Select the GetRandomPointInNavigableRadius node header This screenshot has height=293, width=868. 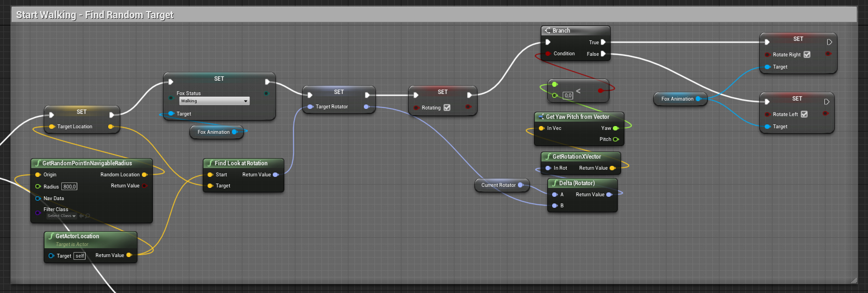(x=87, y=163)
